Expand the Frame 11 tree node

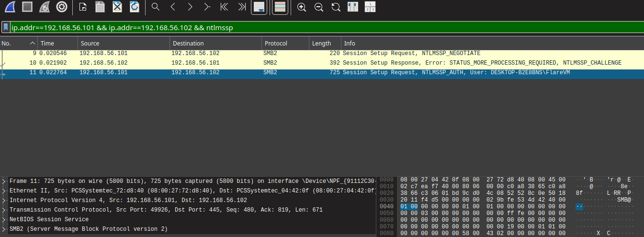click(4, 181)
